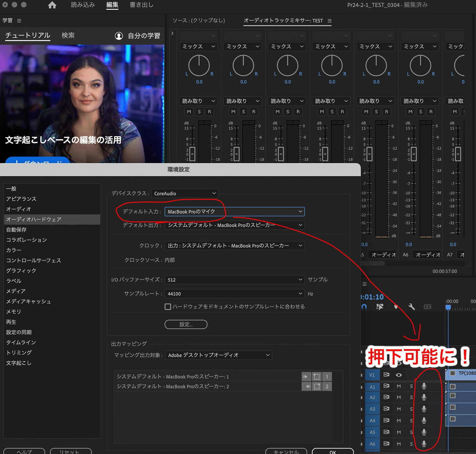Open default output speaker dropdown
Image resolution: width=476 pixels, height=454 pixels.
[235, 225]
